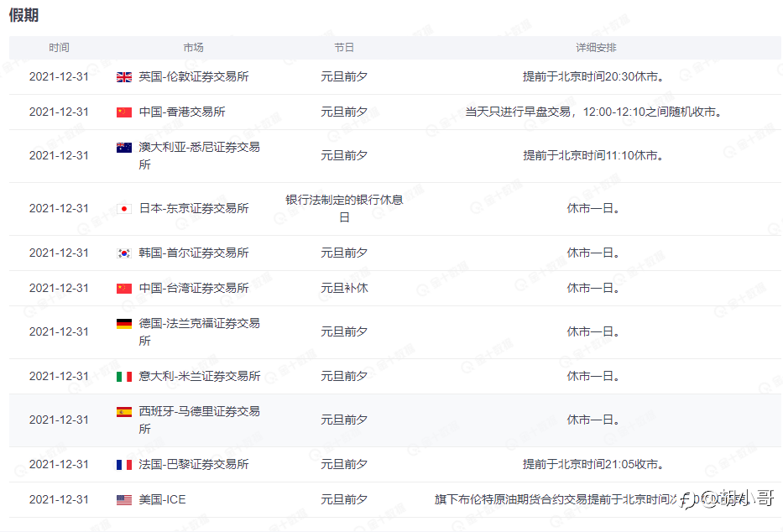Click detail text 提前于北京时间20:30休市。

click(593, 76)
